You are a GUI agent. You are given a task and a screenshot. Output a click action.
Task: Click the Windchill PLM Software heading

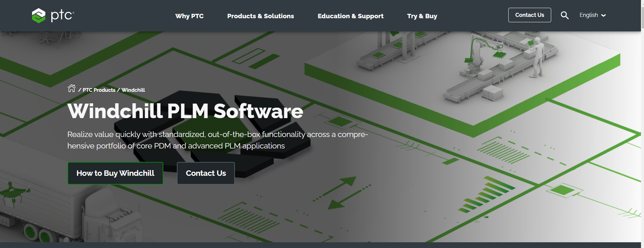point(185,111)
